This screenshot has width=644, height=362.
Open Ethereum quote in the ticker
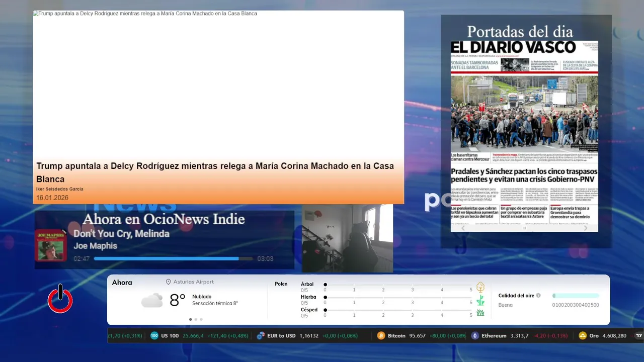[520, 336]
